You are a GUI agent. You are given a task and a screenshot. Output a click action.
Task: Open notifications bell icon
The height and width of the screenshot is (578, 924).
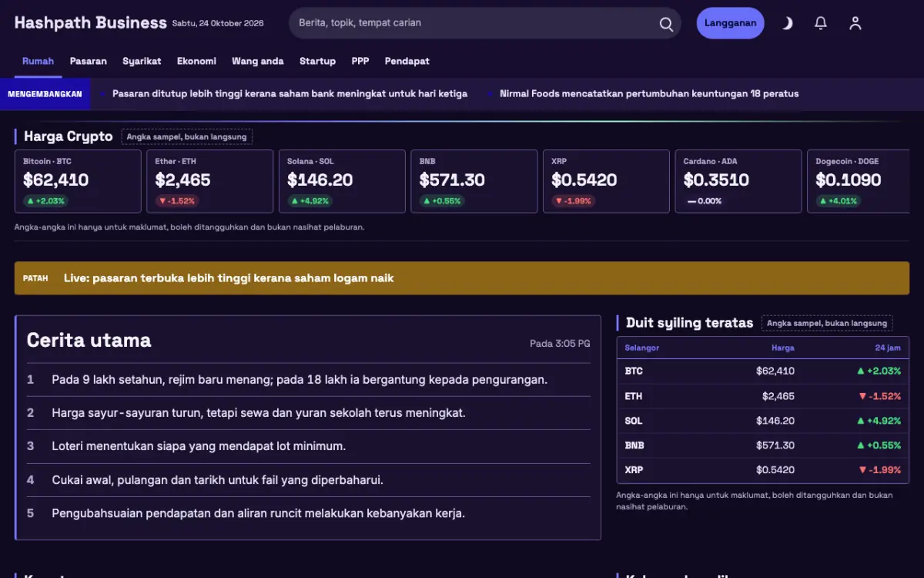(x=821, y=23)
